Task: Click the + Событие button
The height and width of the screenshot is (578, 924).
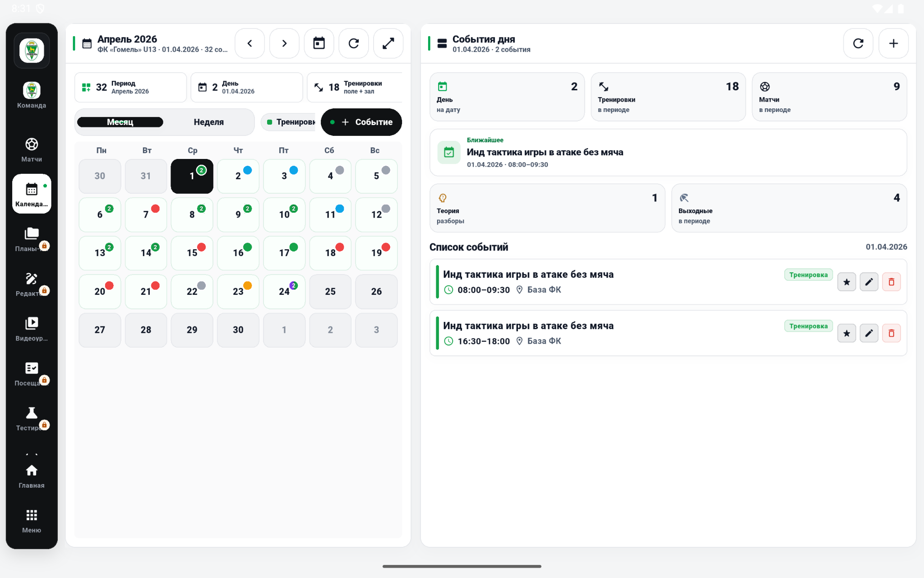Action: click(x=361, y=122)
